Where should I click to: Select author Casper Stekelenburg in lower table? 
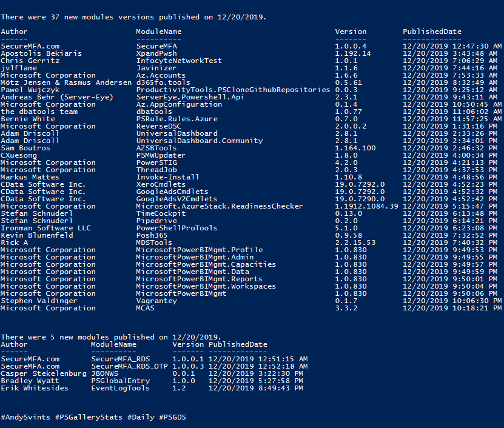pyautogui.click(x=44, y=373)
